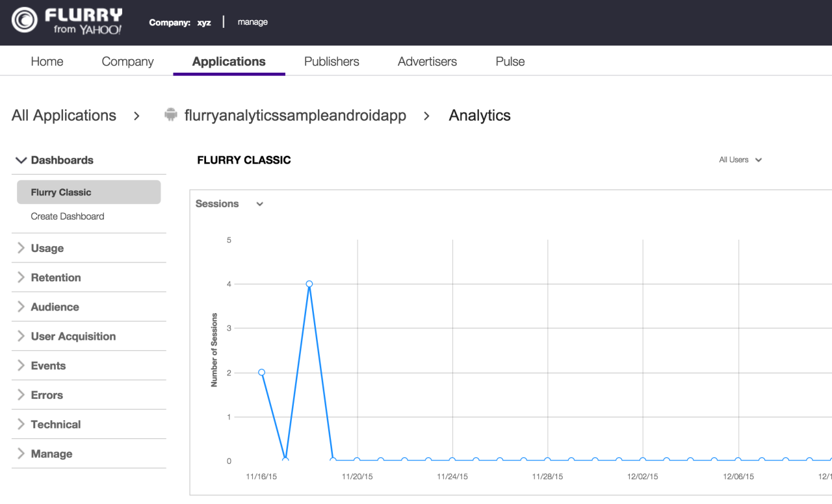832x504 pixels.
Task: Open the Company tab
Action: pyautogui.click(x=128, y=62)
